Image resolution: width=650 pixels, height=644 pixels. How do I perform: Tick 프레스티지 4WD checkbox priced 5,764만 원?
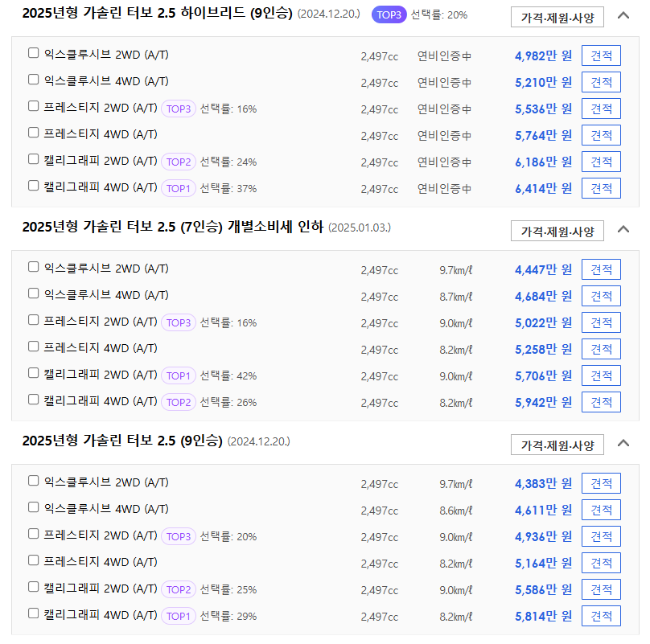coord(33,133)
